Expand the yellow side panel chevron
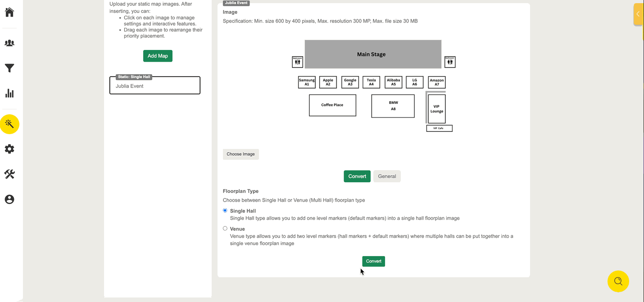Viewport: 644px width, 302px height. [x=638, y=14]
